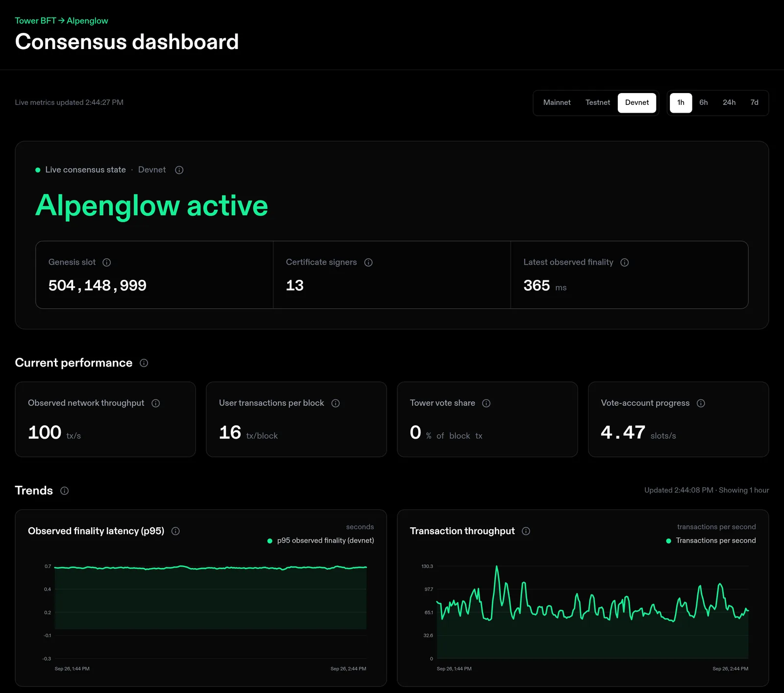Click the Live consensus state label
This screenshot has width=784, height=693.
tap(86, 170)
